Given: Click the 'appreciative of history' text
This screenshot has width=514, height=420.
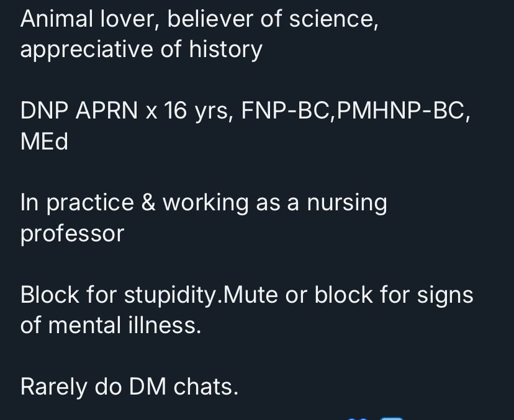Looking at the screenshot, I should click(x=141, y=50).
